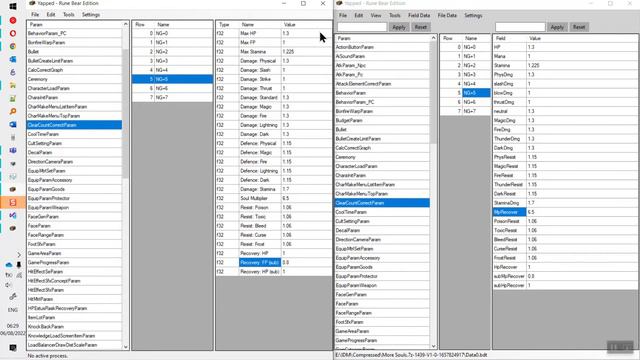
Task: Select CalcCorrectGraph in left window param list
Action: pyautogui.click(x=74, y=70)
